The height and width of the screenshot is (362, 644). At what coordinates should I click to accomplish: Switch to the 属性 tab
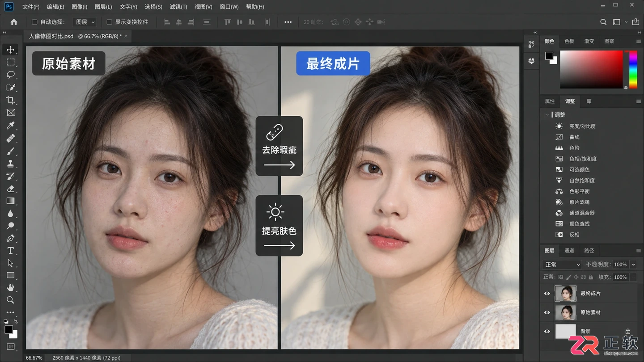tap(550, 101)
